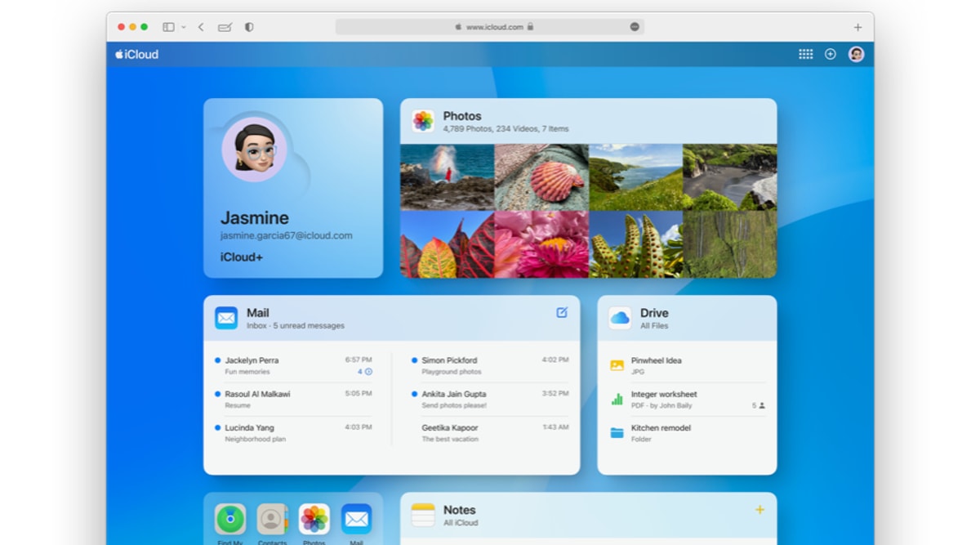Screen dimensions: 980x545
Task: Compose a new mail message
Action: 562,312
